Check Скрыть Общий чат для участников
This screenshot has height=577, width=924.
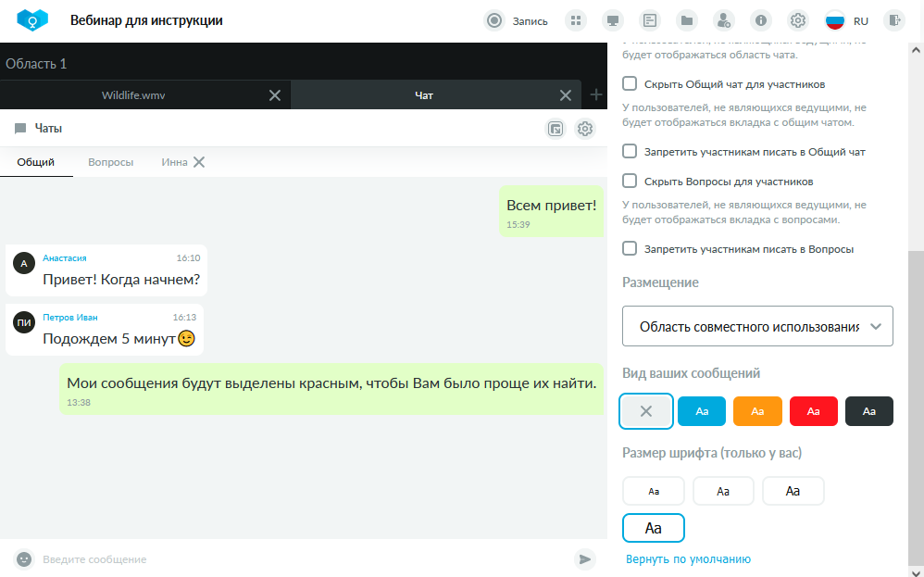coord(630,83)
